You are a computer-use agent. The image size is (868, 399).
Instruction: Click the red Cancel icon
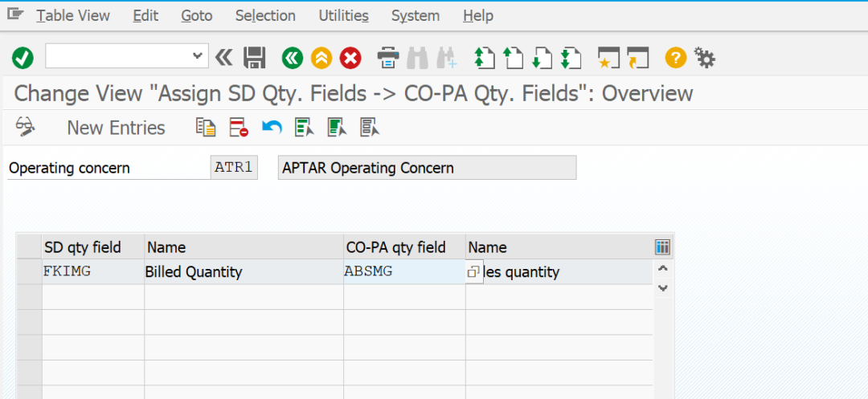pos(350,58)
